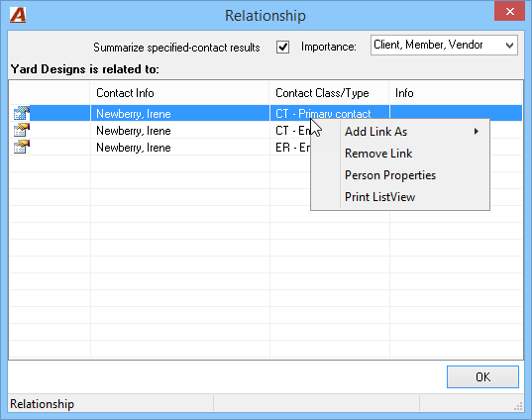Viewport: 532px width, 420px height.
Task: Click the Info column header
Action: (456, 93)
